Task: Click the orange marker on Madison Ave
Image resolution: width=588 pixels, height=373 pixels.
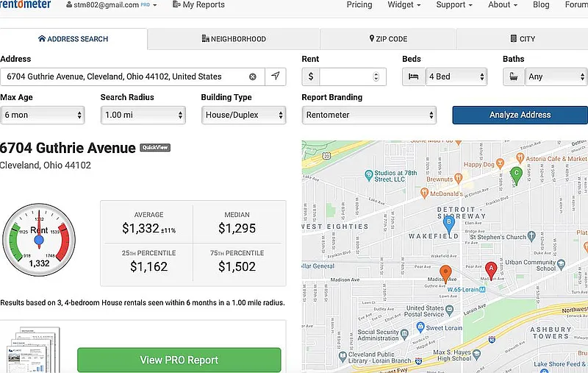Action: click(x=445, y=273)
